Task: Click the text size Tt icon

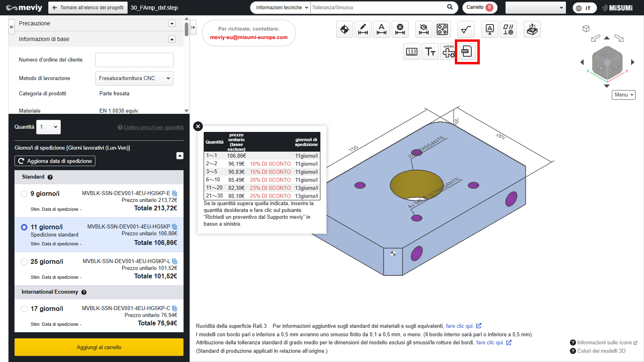Action: [x=430, y=51]
